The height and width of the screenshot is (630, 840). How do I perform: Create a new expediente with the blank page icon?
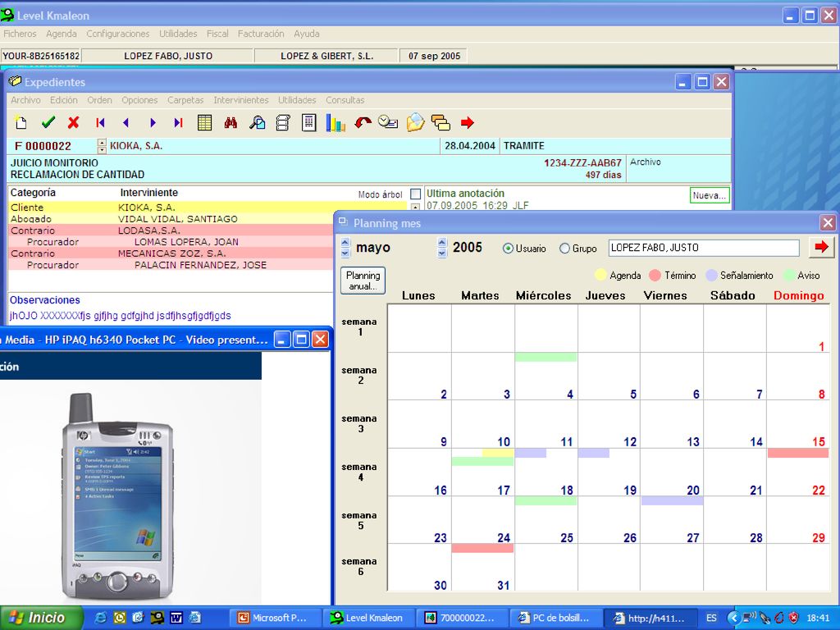[21, 123]
